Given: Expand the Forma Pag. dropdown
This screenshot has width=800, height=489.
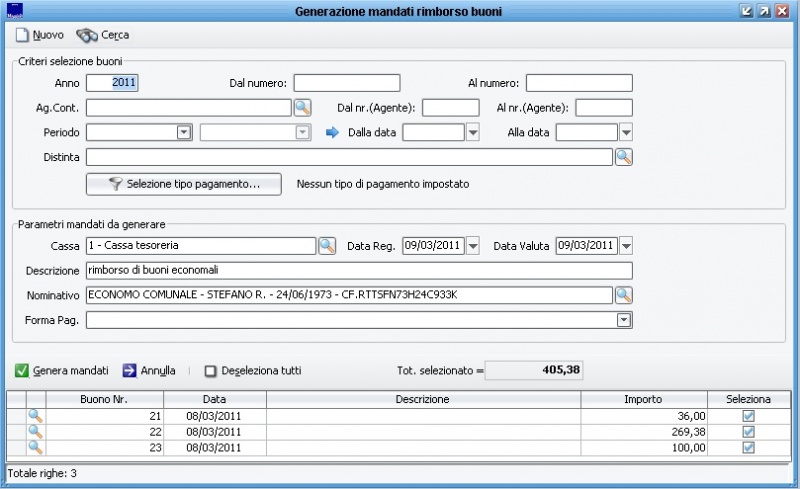Looking at the screenshot, I should [x=624, y=320].
